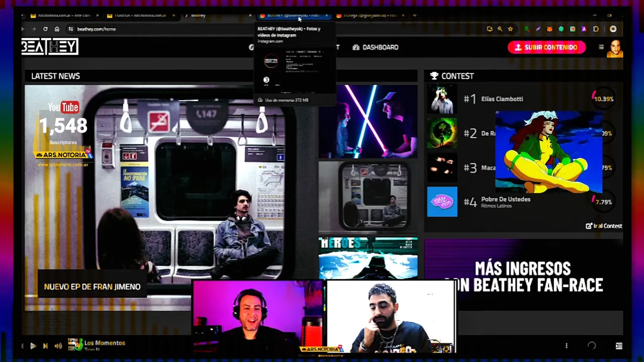Click the trophy icon next to Contest
Screen dimensions: 644x362
point(434,76)
